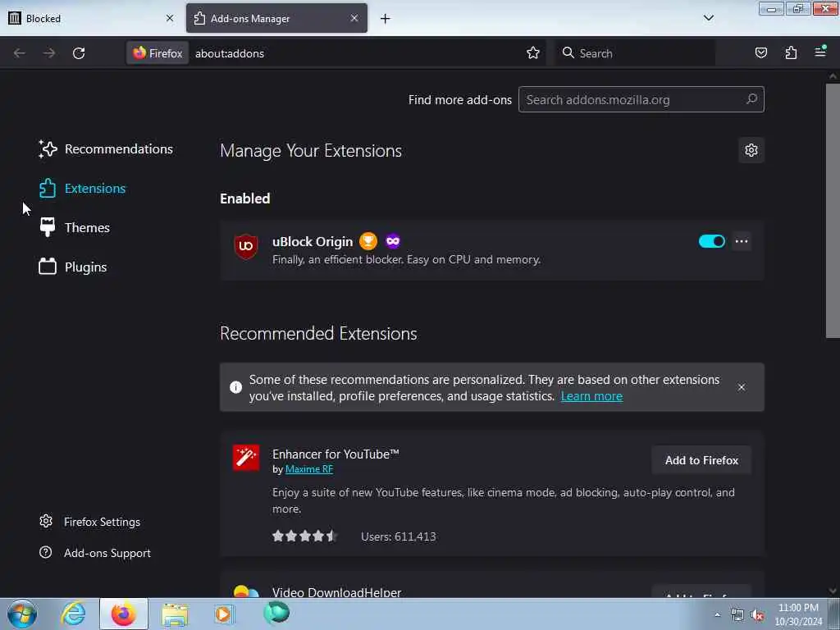Click the browser Search box
Image resolution: width=840 pixels, height=630 pixels.
point(635,53)
